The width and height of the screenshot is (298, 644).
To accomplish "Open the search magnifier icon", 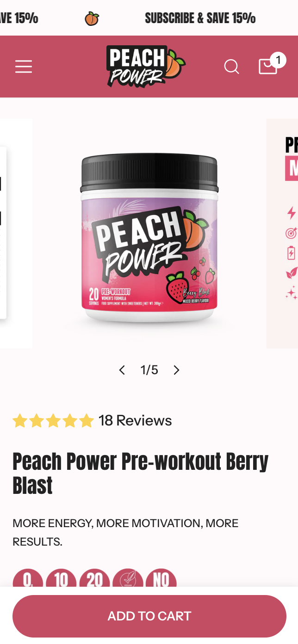I will coord(232,67).
